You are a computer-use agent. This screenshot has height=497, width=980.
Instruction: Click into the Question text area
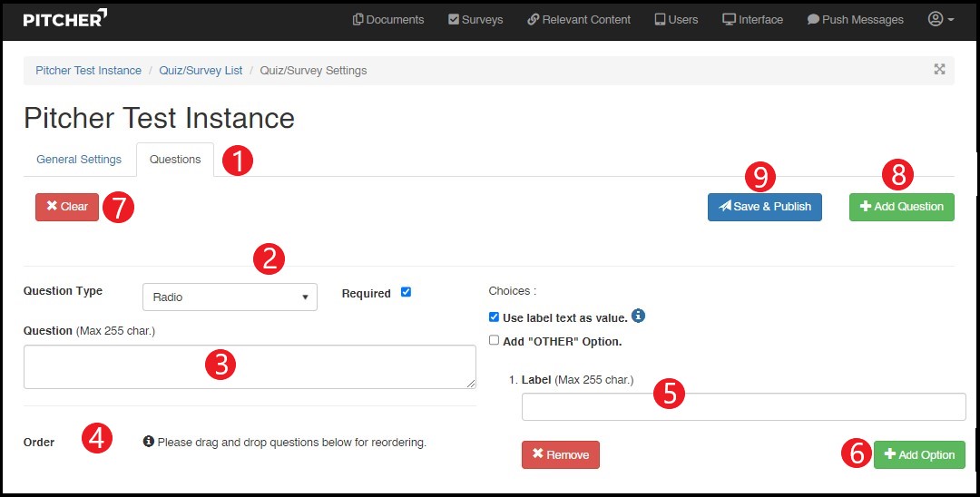coord(250,366)
